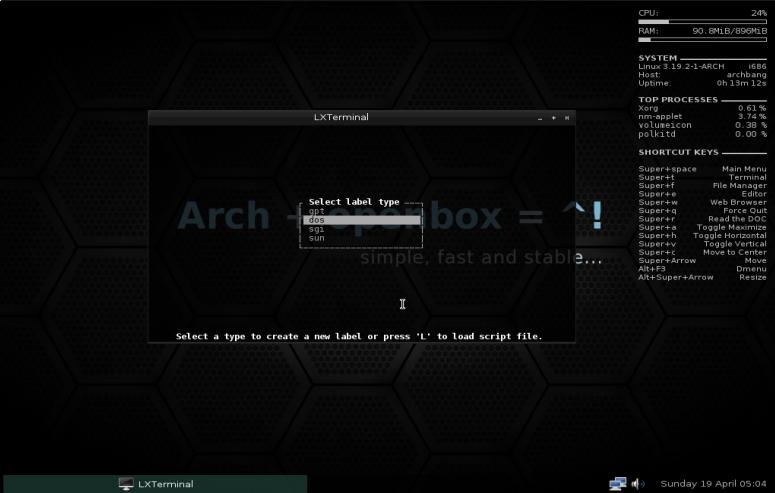Image resolution: width=775 pixels, height=493 pixels.
Task: Click the 'Super+q Force Quit' shortcut line
Action: pos(702,211)
